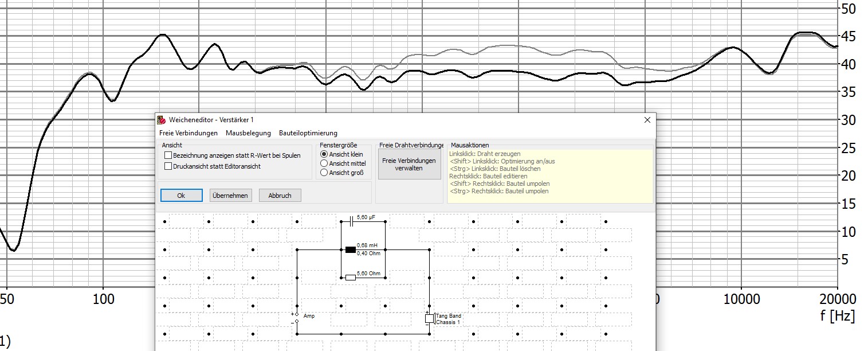868x351 pixels.
Task: Select the Ansicht groß radio button
Action: [x=324, y=172]
